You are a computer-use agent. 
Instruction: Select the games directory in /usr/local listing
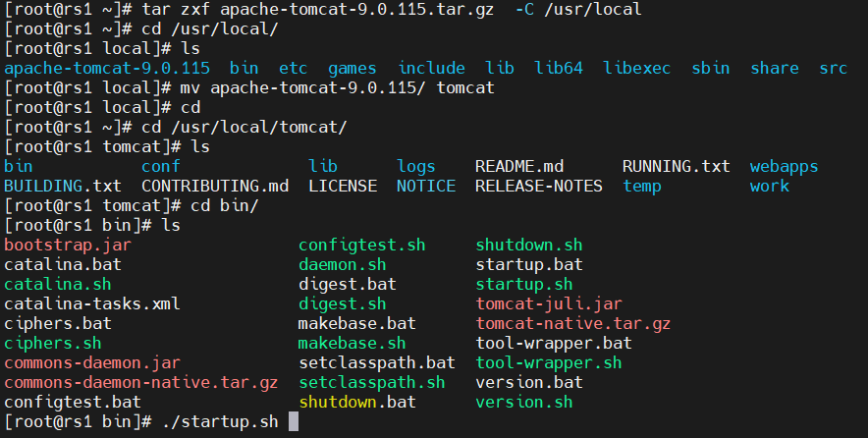coord(353,68)
